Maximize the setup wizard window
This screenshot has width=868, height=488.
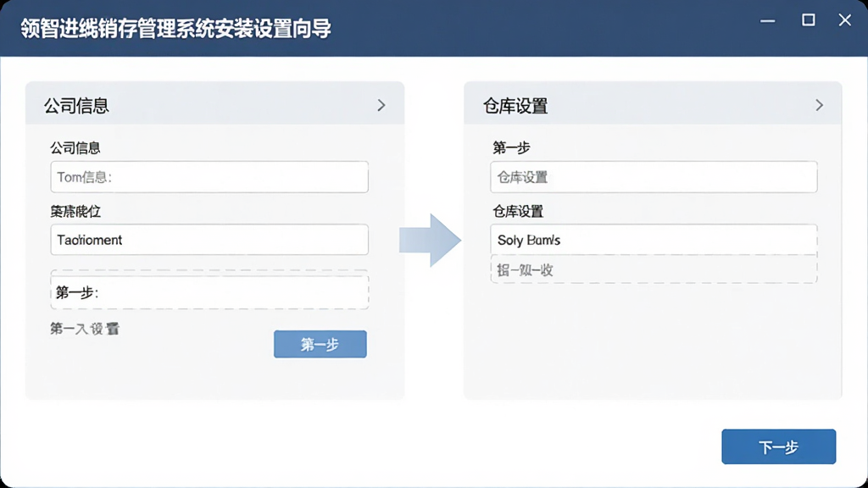pyautogui.click(x=808, y=20)
